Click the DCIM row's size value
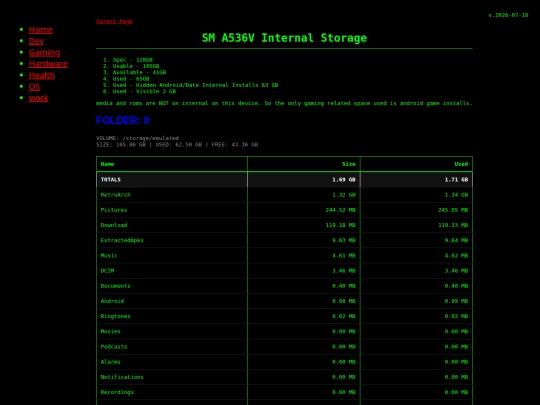 click(x=344, y=270)
